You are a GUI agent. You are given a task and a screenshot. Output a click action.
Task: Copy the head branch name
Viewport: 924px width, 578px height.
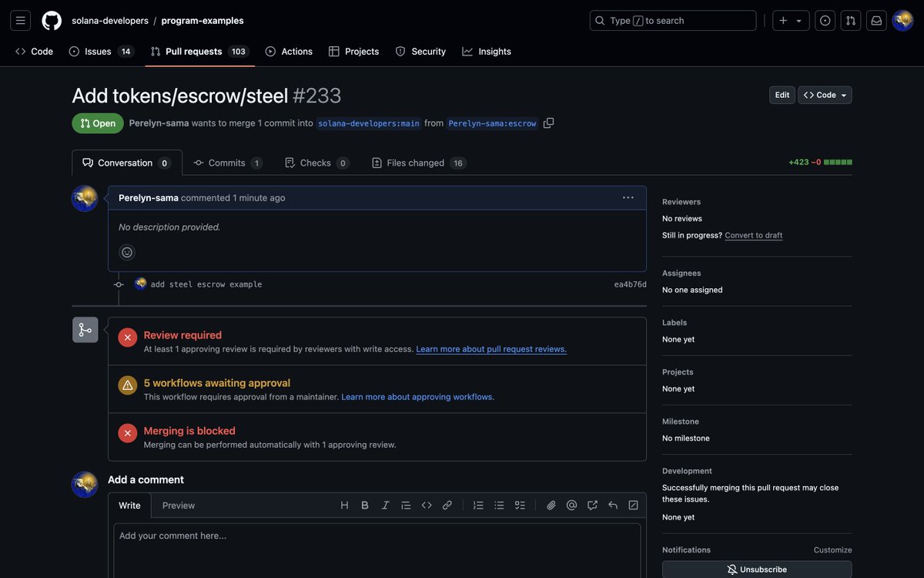[x=548, y=123]
